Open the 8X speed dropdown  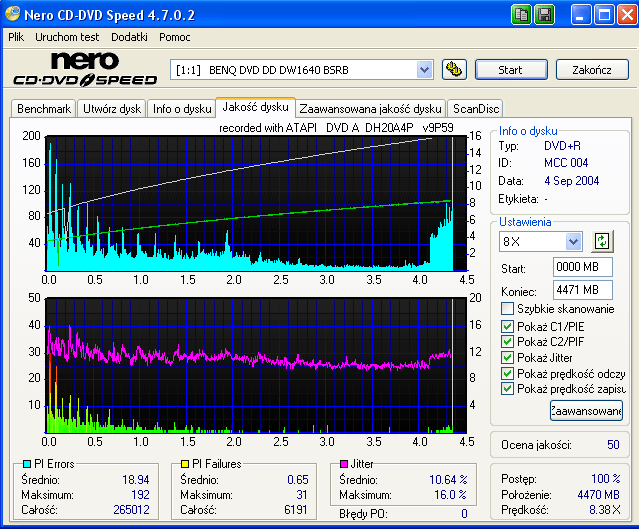coord(573,242)
